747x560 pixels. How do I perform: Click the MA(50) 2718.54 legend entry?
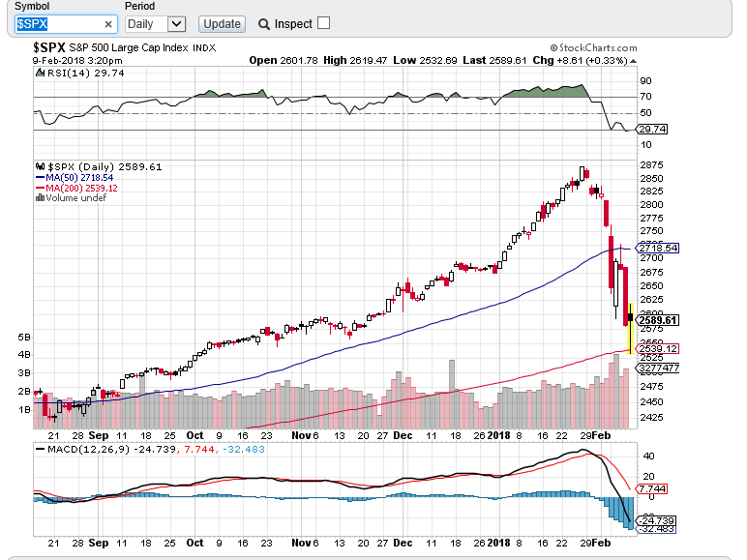(x=75, y=178)
